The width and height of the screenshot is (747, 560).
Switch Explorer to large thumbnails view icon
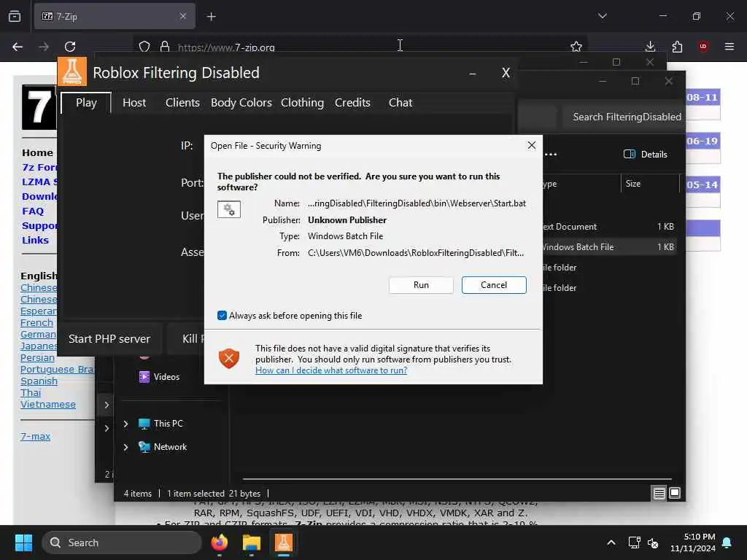675,494
